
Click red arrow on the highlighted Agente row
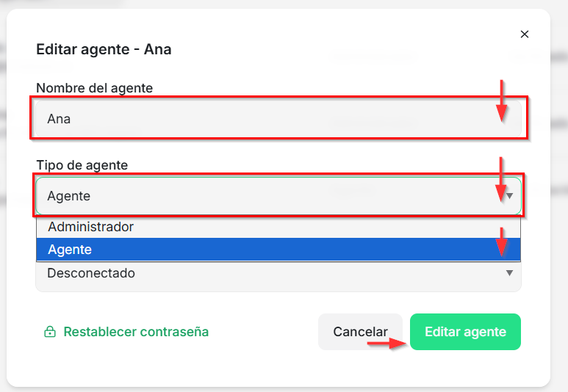click(x=502, y=242)
